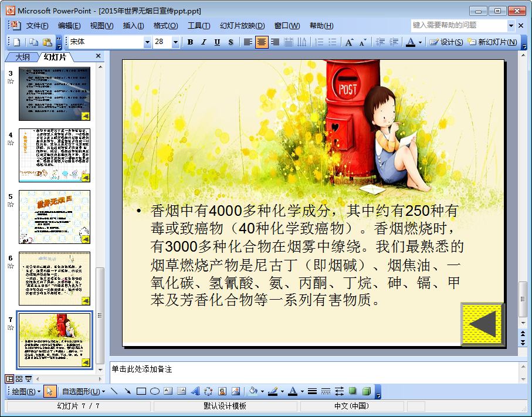Increase font size
Screen dimensions: 532x417
pyautogui.click(x=349, y=42)
